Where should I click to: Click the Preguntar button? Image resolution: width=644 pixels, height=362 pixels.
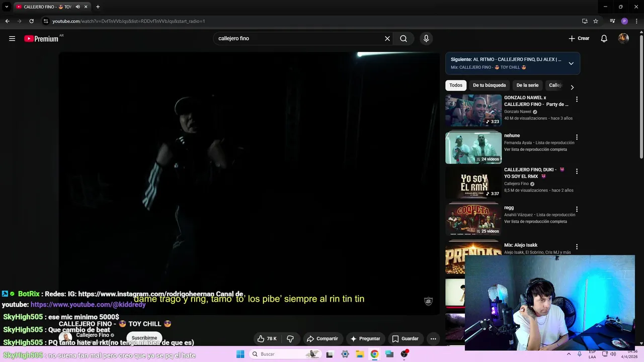(x=366, y=339)
